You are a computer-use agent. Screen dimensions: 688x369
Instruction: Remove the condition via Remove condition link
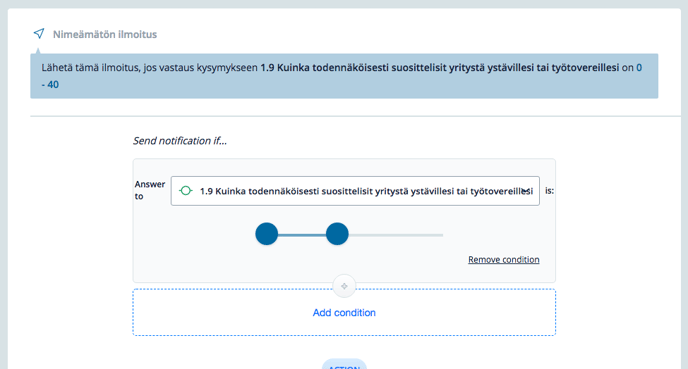click(504, 260)
